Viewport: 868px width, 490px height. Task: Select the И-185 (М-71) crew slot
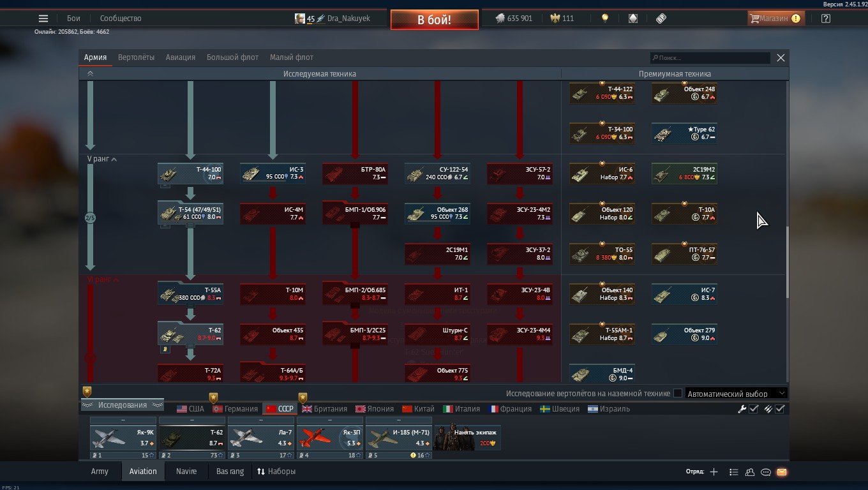(398, 438)
